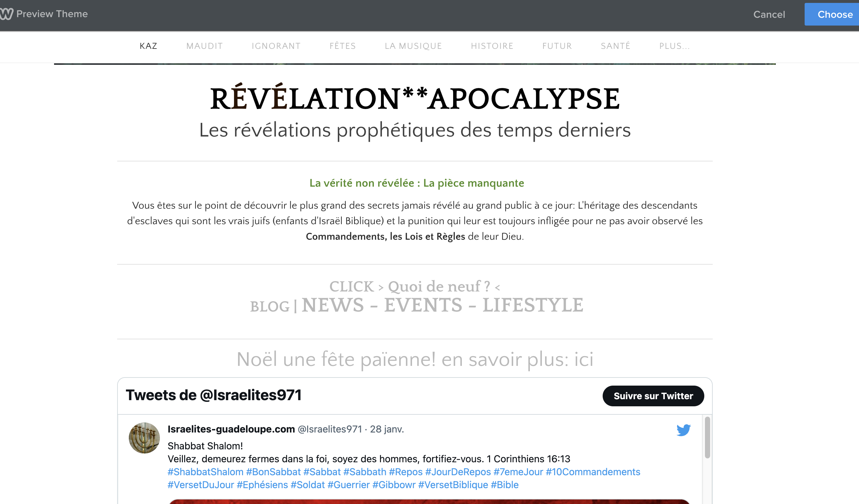Viewport: 859px width, 504px height.
Task: Choose this theme
Action: coord(832,14)
